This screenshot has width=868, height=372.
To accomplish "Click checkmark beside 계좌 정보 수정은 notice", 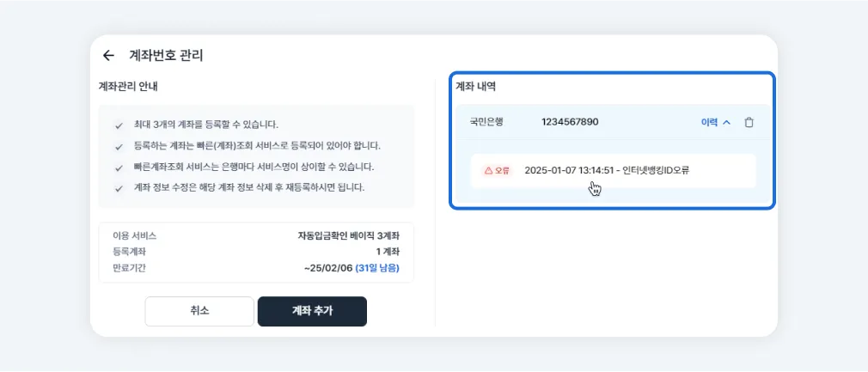I will 119,187.
